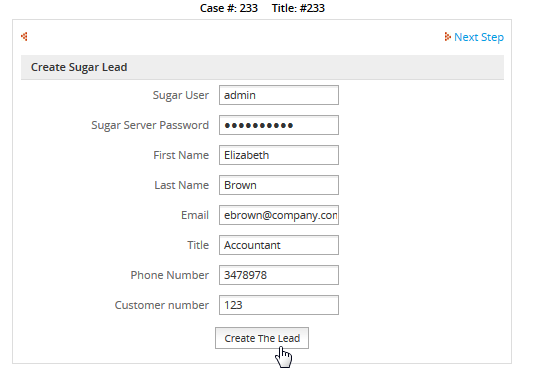Click the Sugar User label
This screenshot has width=537, height=373.
coord(180,95)
